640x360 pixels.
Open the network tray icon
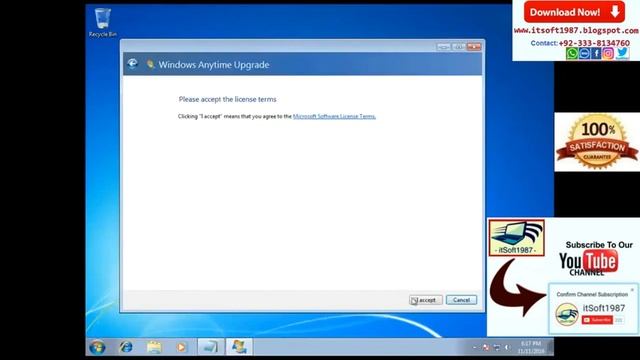pos(497,347)
